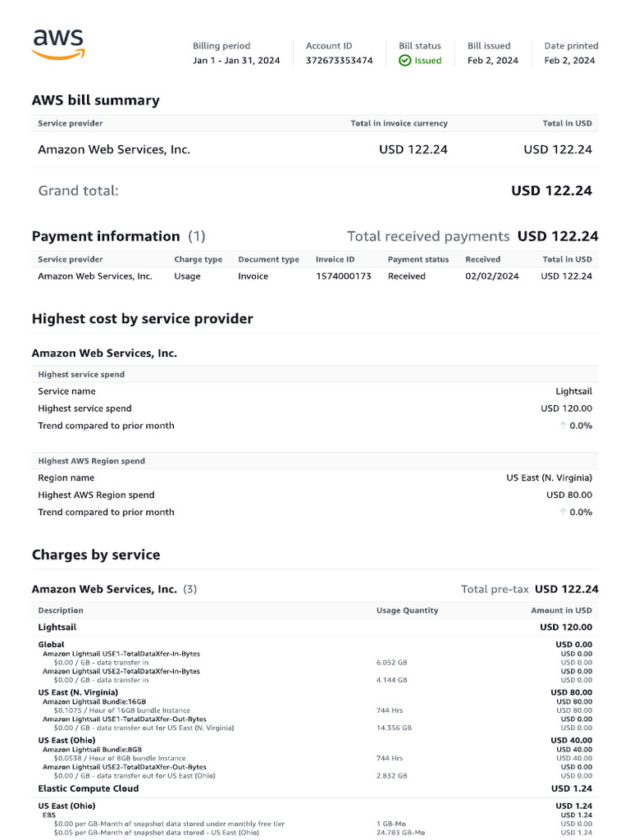Click the AWS logo
This screenshot has height=840, width=630.
point(57,44)
